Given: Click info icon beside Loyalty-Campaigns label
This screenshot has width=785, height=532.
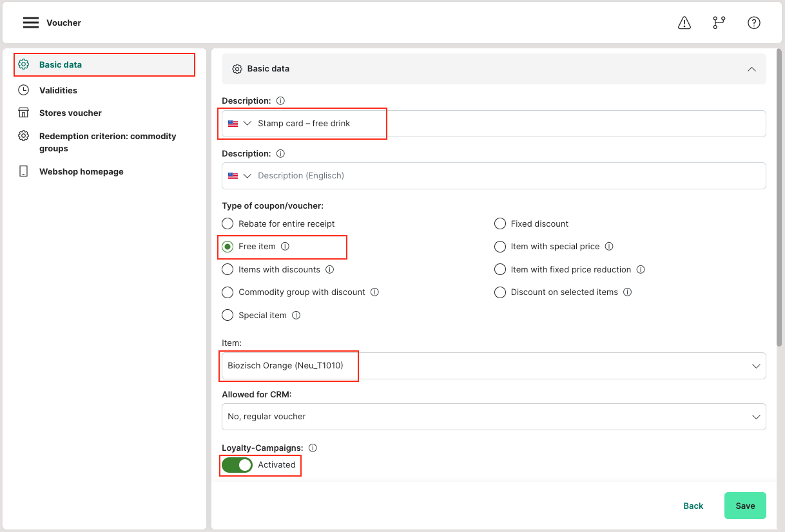Looking at the screenshot, I should point(313,448).
